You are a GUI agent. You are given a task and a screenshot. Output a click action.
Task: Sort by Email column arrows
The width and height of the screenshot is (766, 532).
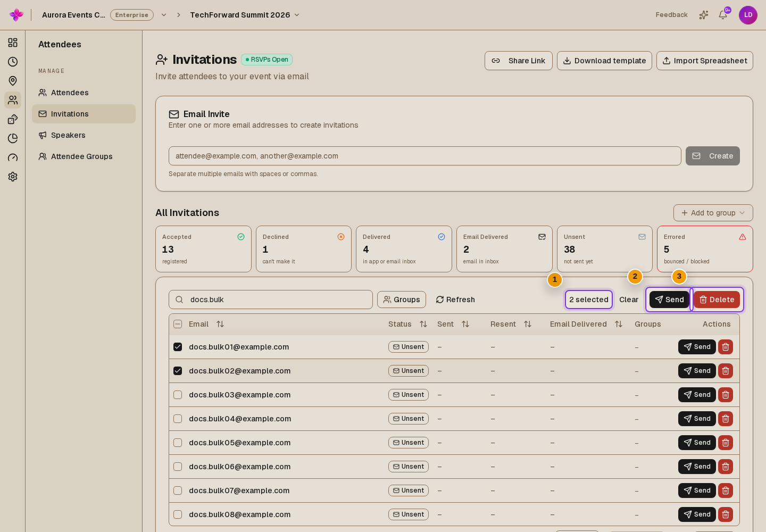click(x=220, y=324)
